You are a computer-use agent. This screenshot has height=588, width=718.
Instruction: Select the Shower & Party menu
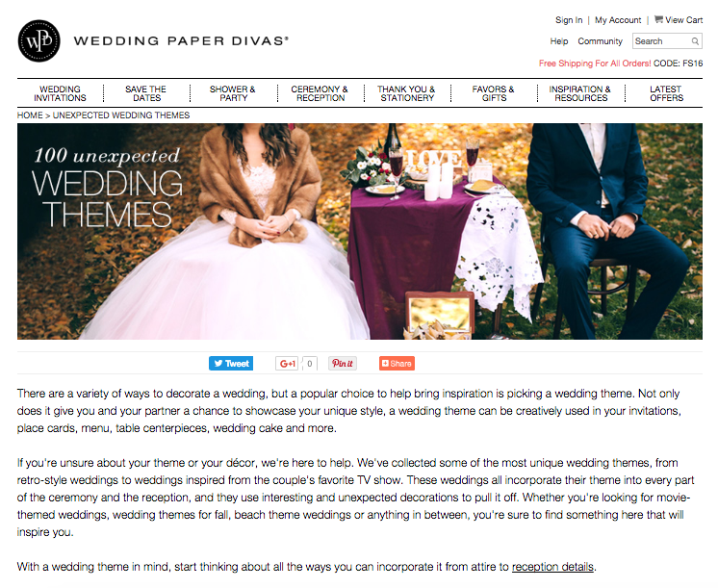(x=233, y=93)
